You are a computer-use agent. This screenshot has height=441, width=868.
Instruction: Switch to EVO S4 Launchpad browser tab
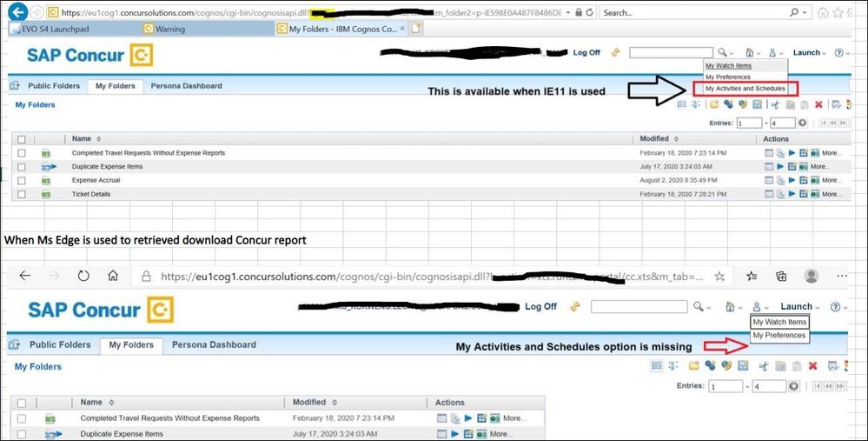56,29
